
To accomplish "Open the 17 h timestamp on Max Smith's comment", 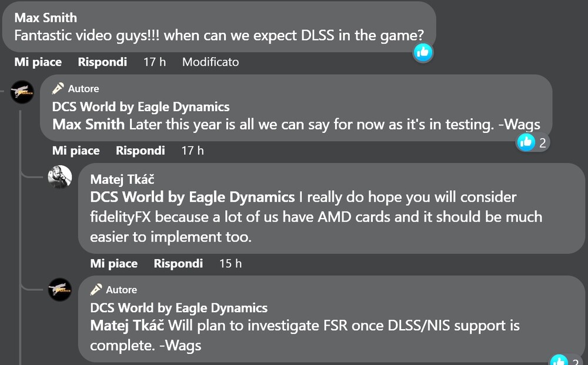I will 155,62.
